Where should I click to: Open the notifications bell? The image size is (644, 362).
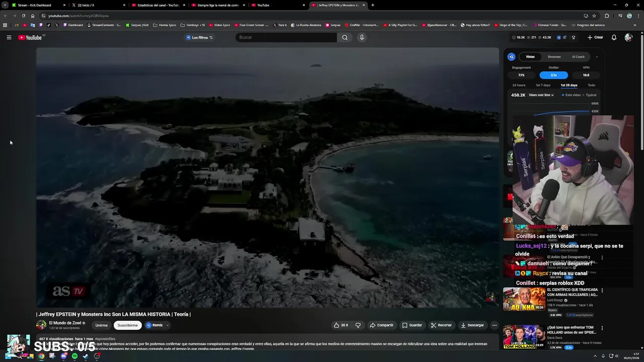(614, 37)
